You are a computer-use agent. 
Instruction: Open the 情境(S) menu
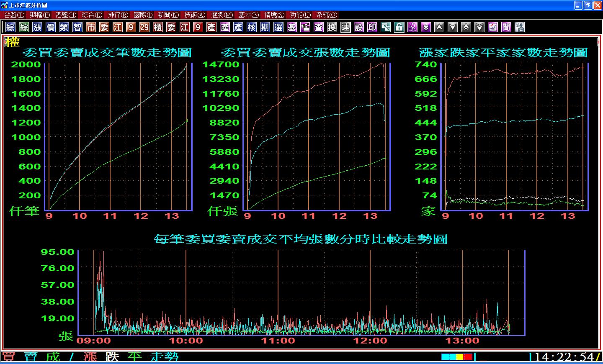(274, 15)
